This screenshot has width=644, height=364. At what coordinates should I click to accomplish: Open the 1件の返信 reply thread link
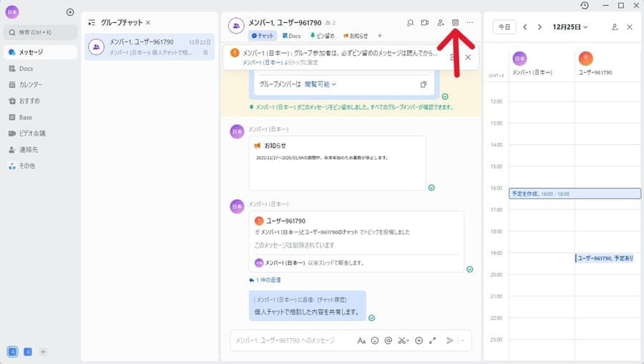(265, 280)
